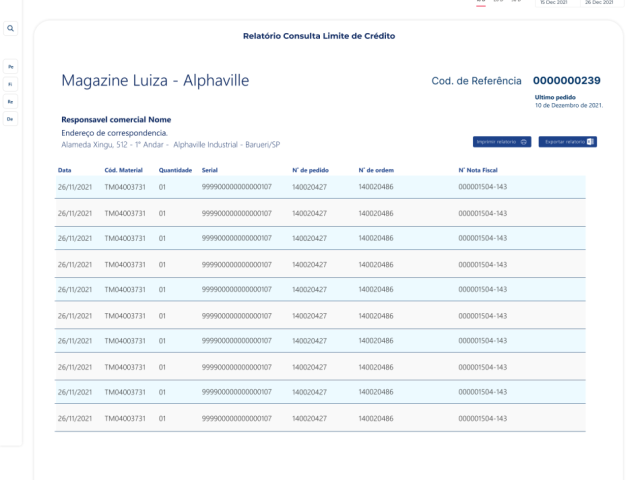Open the search magnifier in the sidebar
Screen dimensions: 640x480
coord(11,28)
